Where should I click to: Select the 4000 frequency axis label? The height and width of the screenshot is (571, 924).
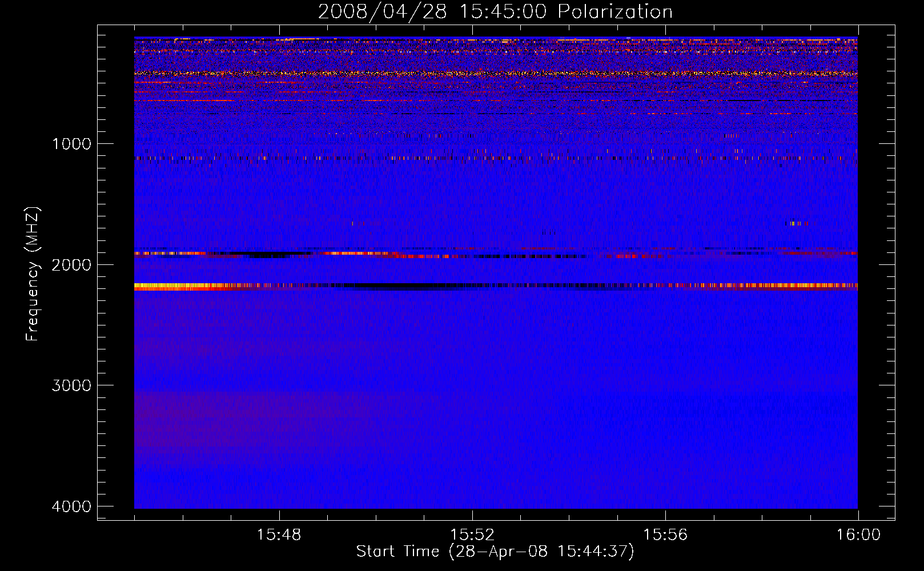click(71, 506)
